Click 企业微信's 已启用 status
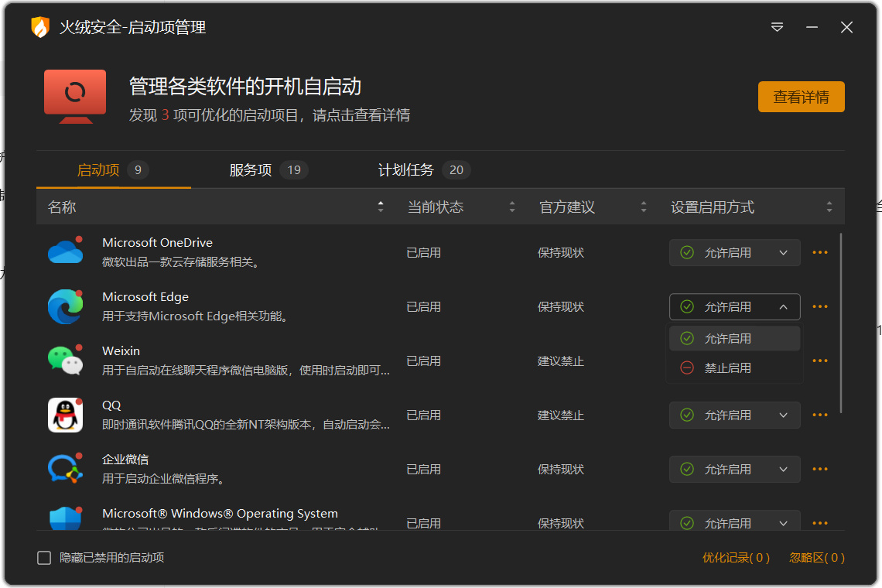The image size is (882, 588). (x=423, y=470)
